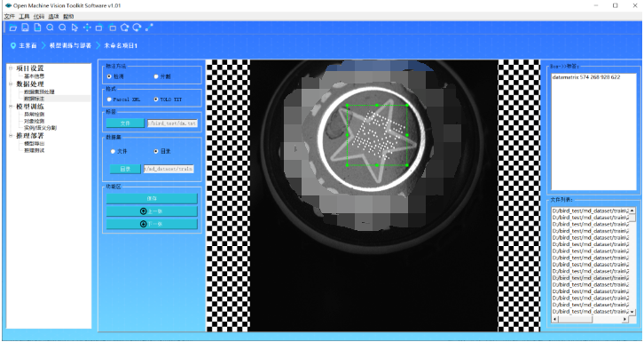The width and height of the screenshot is (644, 342).
Task: Collapse the 推理部署 tree node
Action: coord(12,136)
